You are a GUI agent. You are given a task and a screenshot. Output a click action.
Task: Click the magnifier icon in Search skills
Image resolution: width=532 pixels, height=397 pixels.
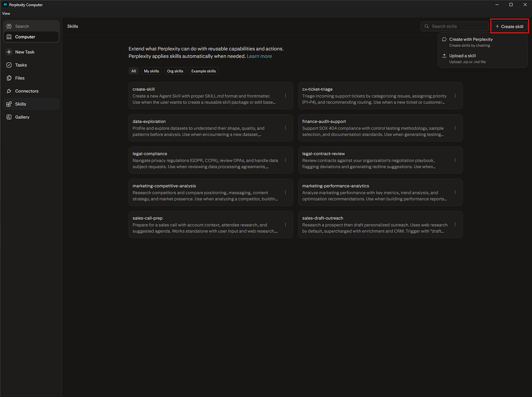click(426, 26)
